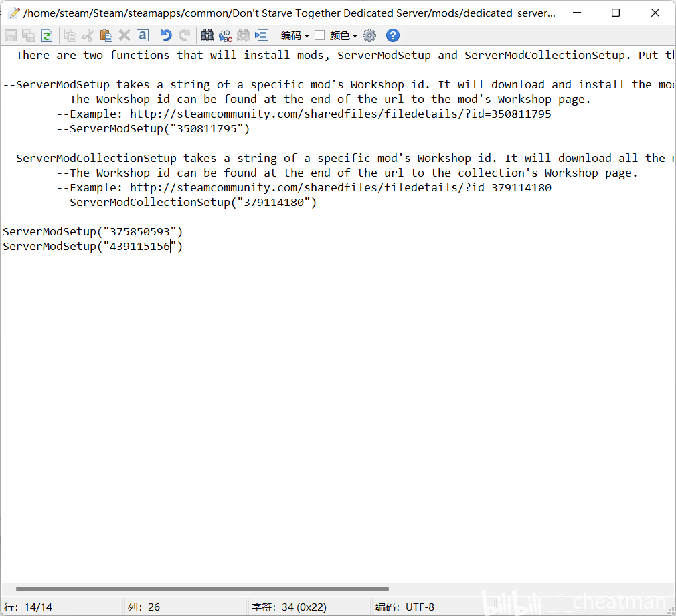Click the scissors Cut icon

coord(88,35)
